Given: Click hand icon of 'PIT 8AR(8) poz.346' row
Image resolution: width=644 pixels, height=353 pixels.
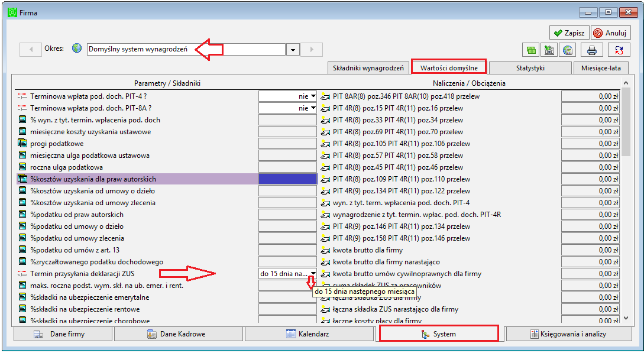Looking at the screenshot, I should click(x=325, y=96).
